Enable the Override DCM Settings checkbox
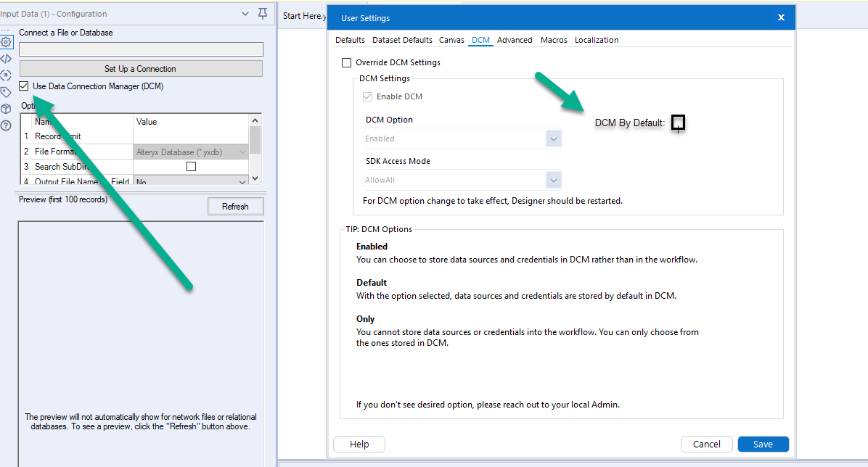Image resolution: width=868 pixels, height=467 pixels. tap(346, 62)
